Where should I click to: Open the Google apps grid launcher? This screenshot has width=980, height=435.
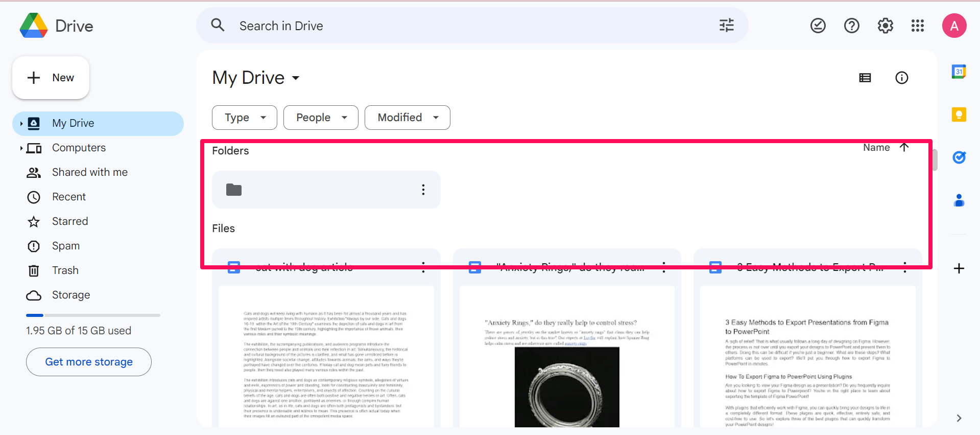[918, 26]
